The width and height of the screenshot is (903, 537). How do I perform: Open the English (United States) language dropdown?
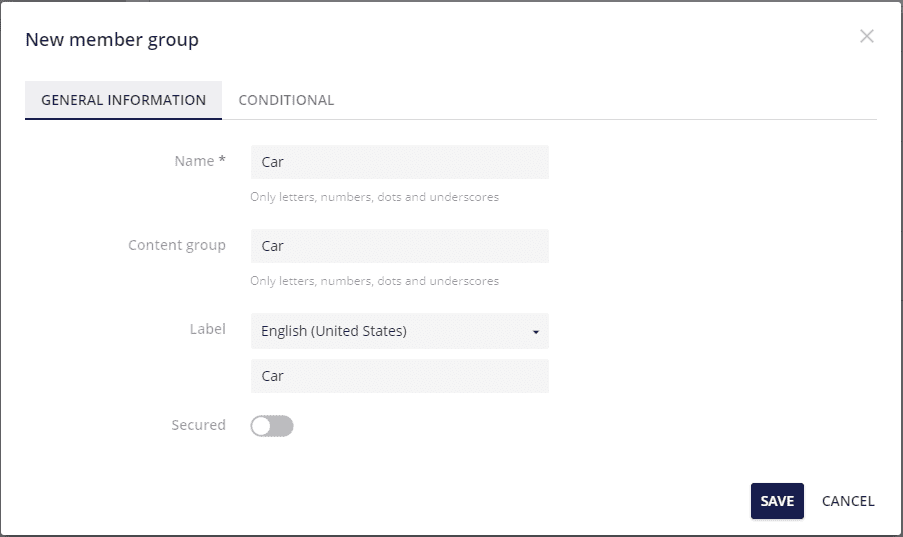click(x=400, y=331)
